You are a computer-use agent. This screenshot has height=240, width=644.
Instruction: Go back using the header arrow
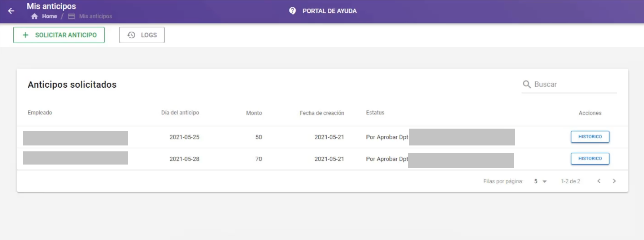11,11
